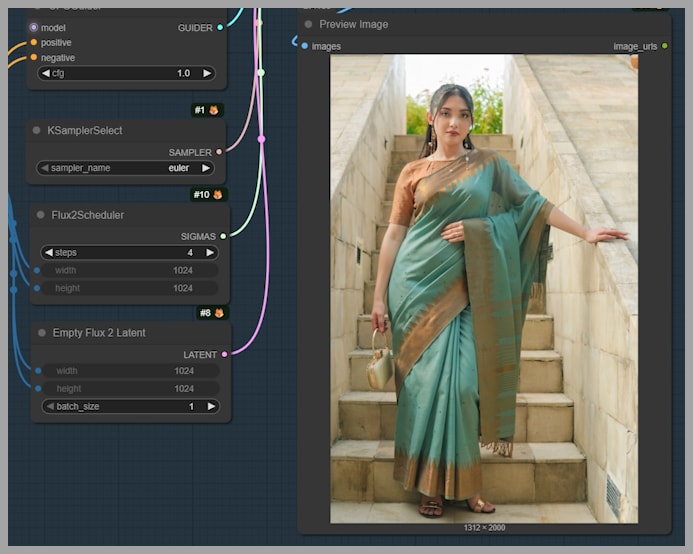
Task: Click the SIGMAS output port
Action: 222,236
